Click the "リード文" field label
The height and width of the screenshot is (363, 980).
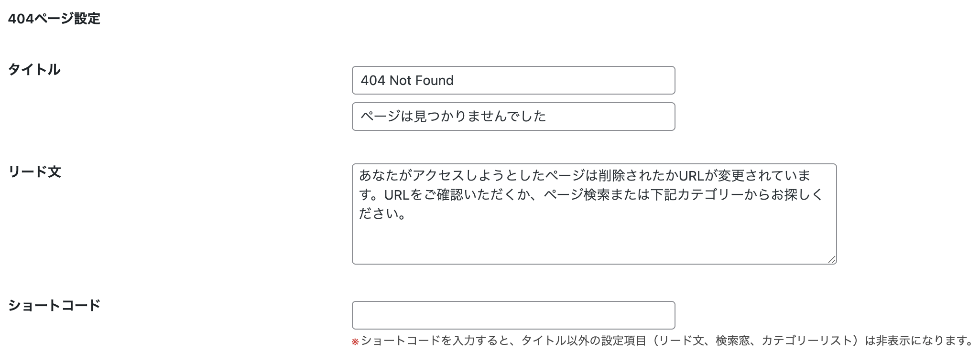point(34,172)
